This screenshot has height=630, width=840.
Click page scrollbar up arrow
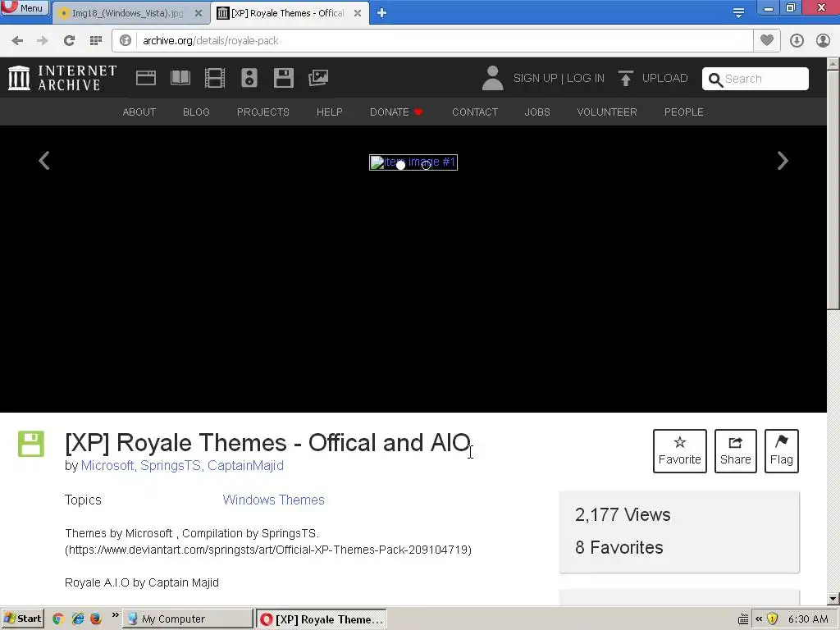tap(833, 63)
